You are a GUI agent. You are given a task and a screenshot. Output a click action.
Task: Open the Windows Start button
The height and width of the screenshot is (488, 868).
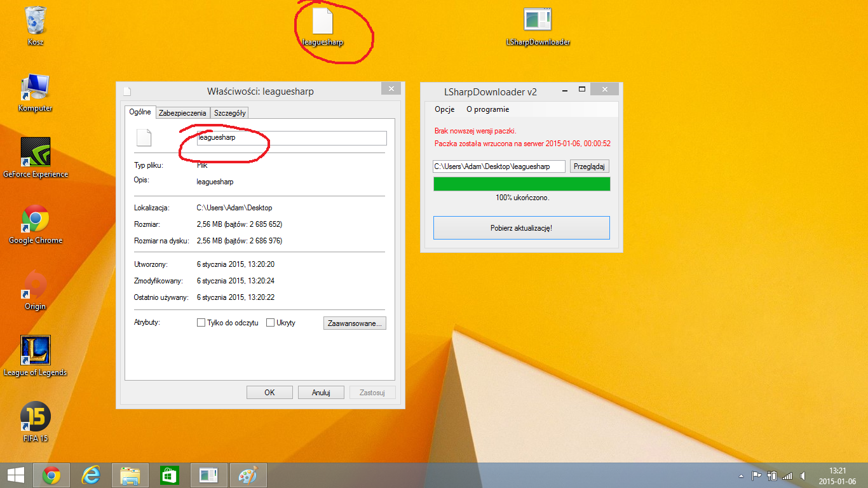coord(16,475)
